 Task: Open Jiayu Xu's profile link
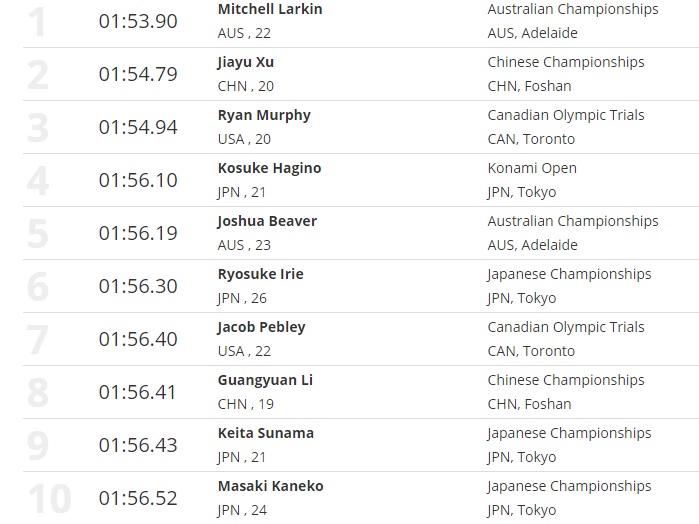pyautogui.click(x=246, y=62)
